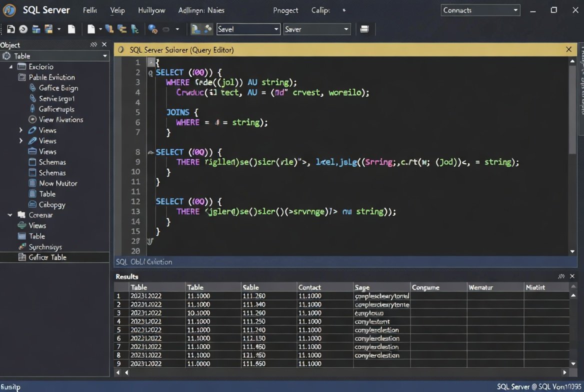Collapse the Corenar tree node

tap(10, 215)
